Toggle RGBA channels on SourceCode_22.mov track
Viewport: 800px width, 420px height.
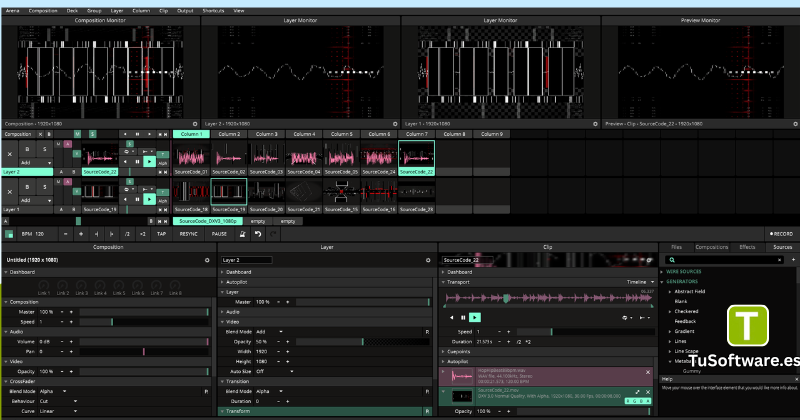[x=638, y=401]
